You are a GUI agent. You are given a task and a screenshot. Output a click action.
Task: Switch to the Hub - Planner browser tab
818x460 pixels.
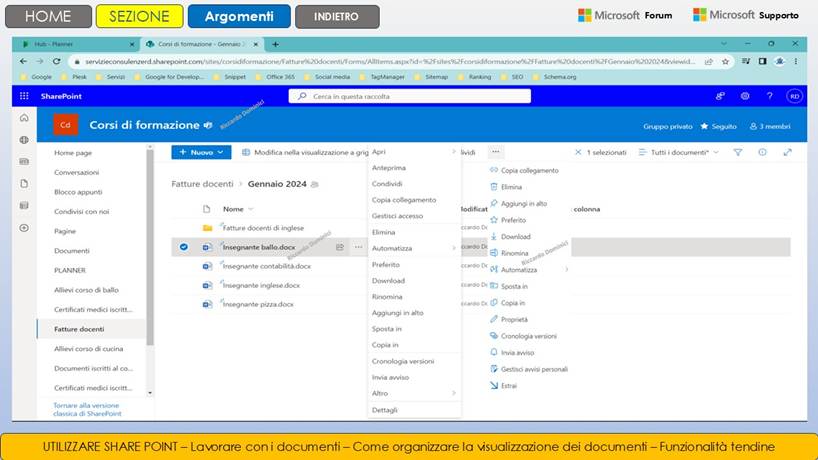pos(77,44)
